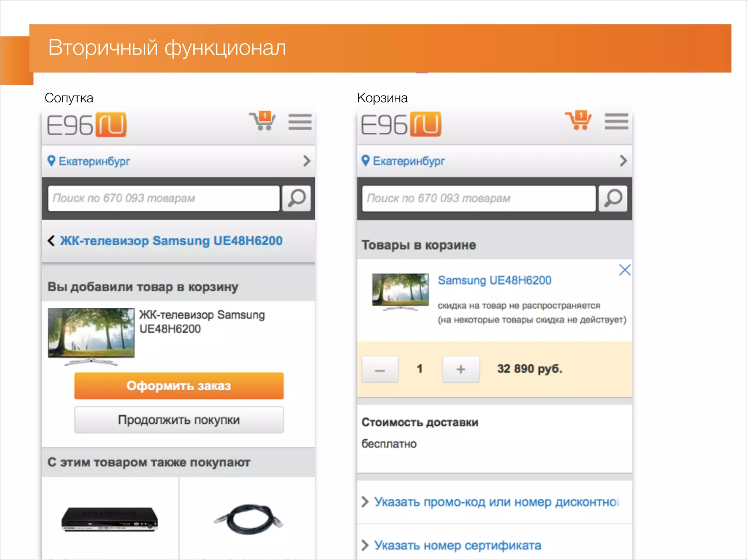Open the cart icon in Корзина screen
This screenshot has width=747, height=560.
[578, 120]
